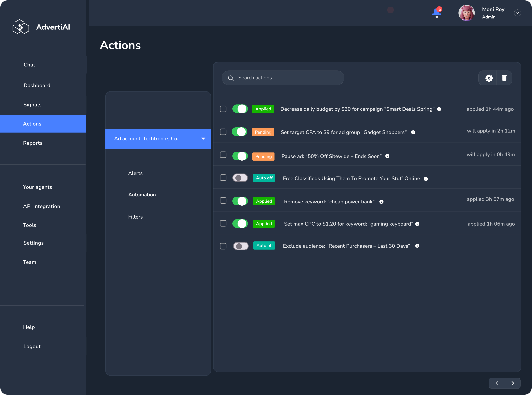Expand the Ad account Techtronics Co. dropdown

(203, 139)
